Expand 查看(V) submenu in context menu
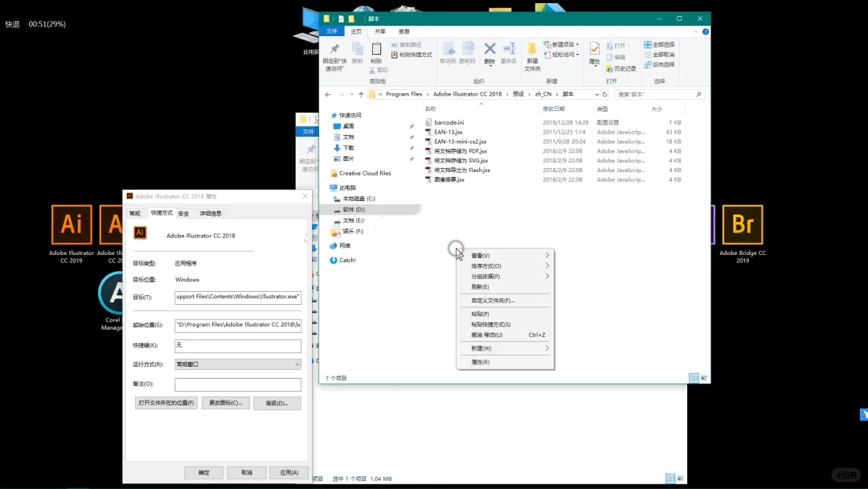This screenshot has width=868, height=489. pyautogui.click(x=505, y=255)
